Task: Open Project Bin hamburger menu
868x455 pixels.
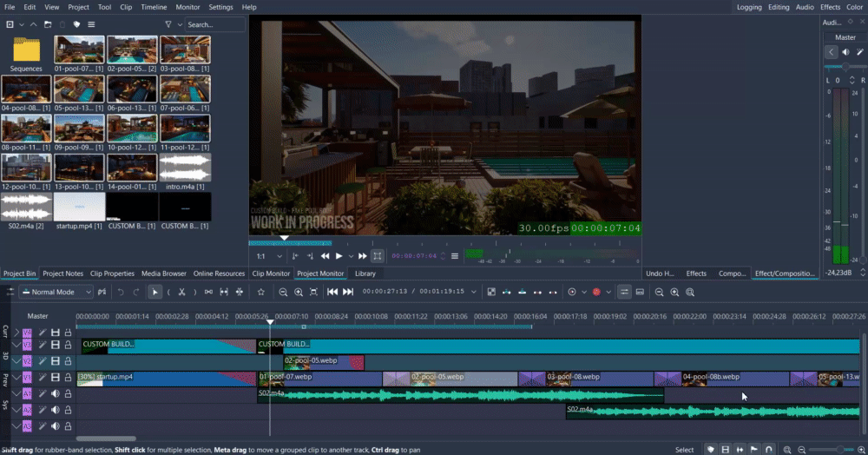Action: [x=91, y=24]
